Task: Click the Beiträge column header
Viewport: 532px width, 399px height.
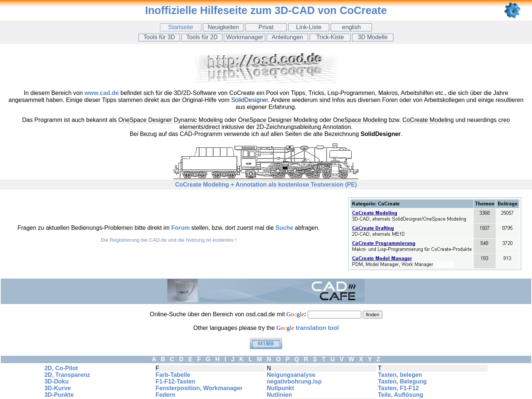Action: click(507, 204)
